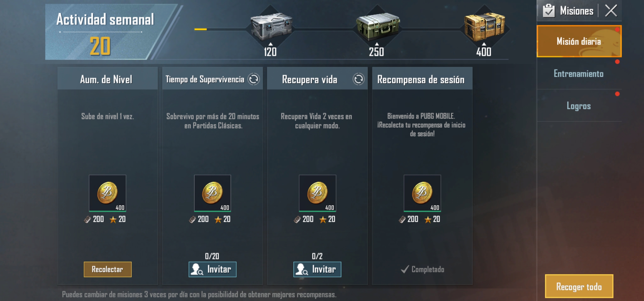This screenshot has width=644, height=301.
Task: Tap the Misiones clipboard icon
Action: (549, 11)
